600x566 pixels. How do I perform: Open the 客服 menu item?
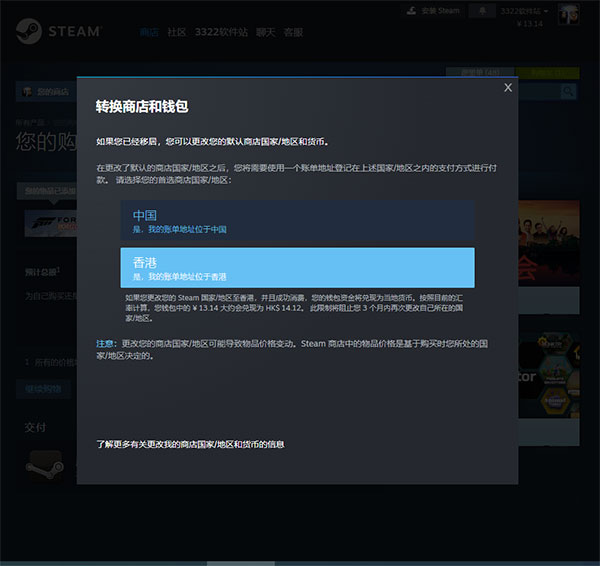coord(293,32)
